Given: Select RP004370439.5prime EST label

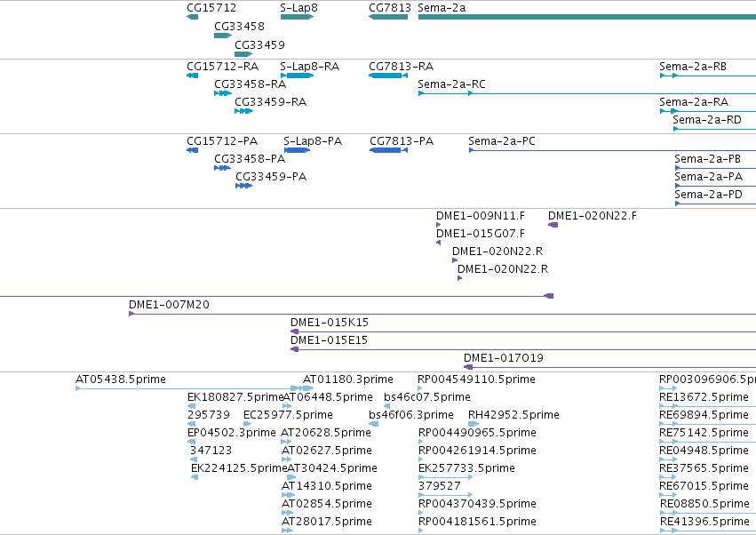Looking at the screenshot, I should 477,504.
